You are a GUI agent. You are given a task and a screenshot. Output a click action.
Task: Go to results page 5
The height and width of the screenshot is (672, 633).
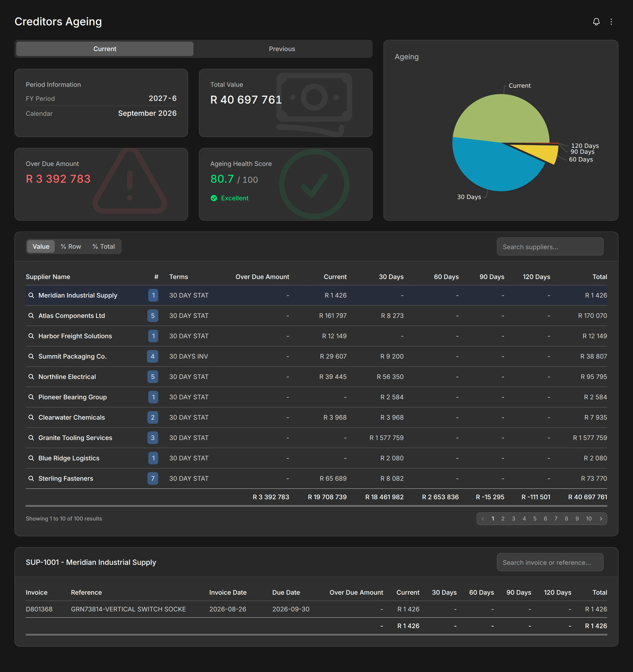tap(535, 518)
